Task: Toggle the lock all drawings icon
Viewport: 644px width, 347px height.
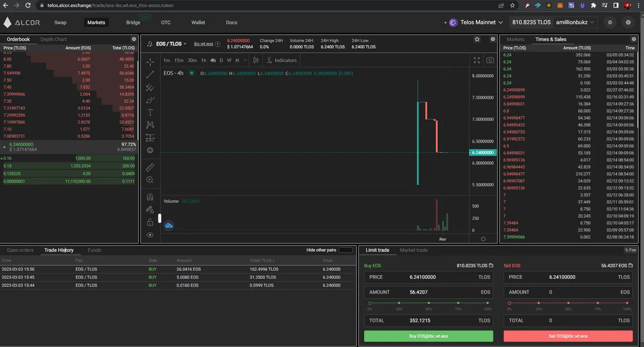Action: pyautogui.click(x=150, y=222)
